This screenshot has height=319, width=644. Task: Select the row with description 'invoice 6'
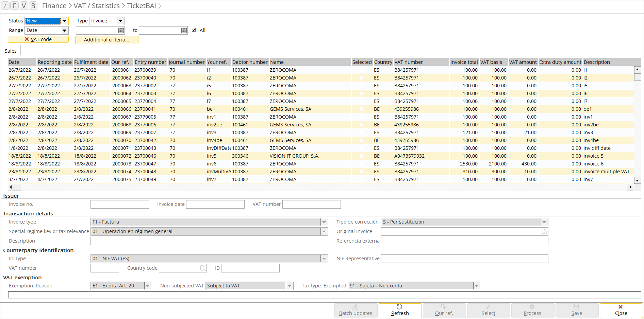click(x=321, y=164)
